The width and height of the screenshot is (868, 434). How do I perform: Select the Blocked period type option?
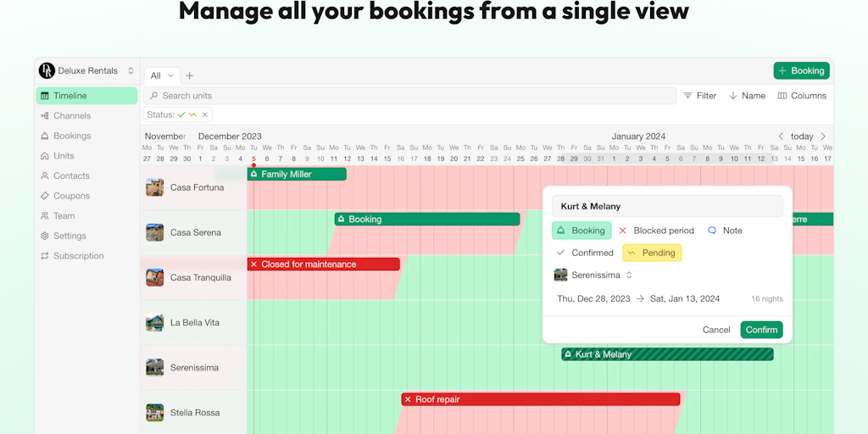coord(656,231)
